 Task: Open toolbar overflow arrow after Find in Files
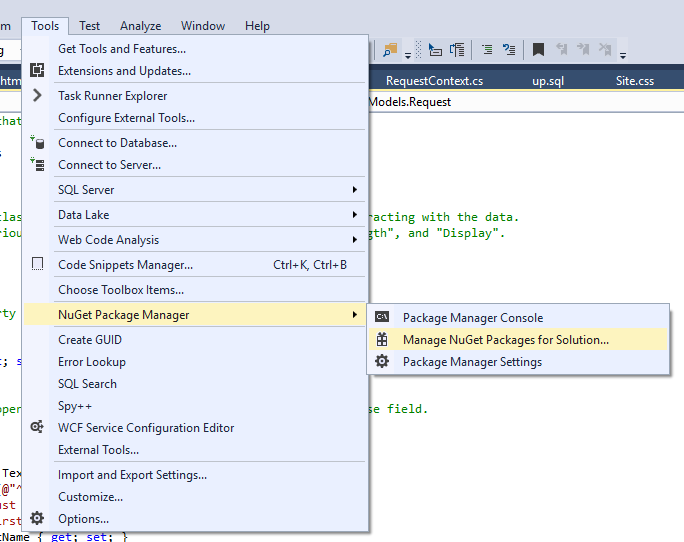408,55
